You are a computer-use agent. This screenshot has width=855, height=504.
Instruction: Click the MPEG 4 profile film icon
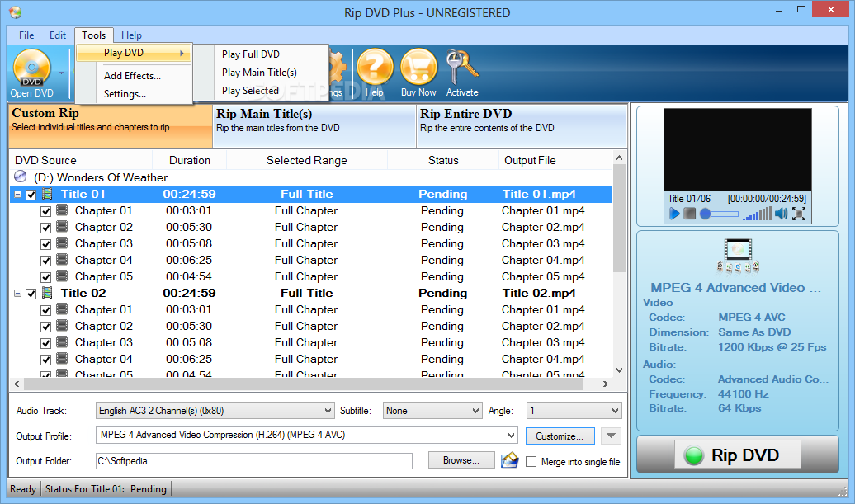pos(738,256)
